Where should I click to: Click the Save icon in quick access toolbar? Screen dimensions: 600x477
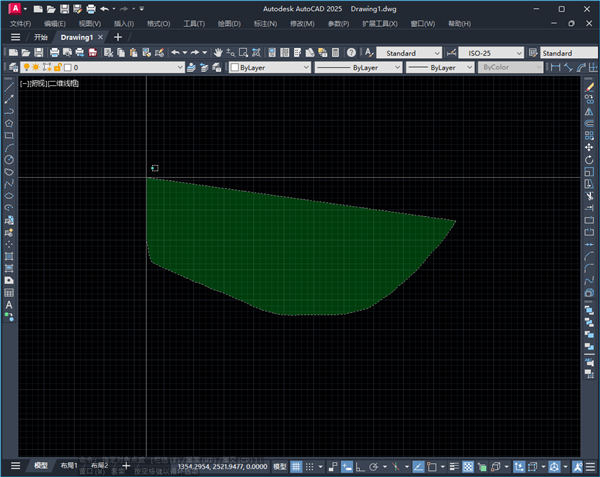coord(65,8)
